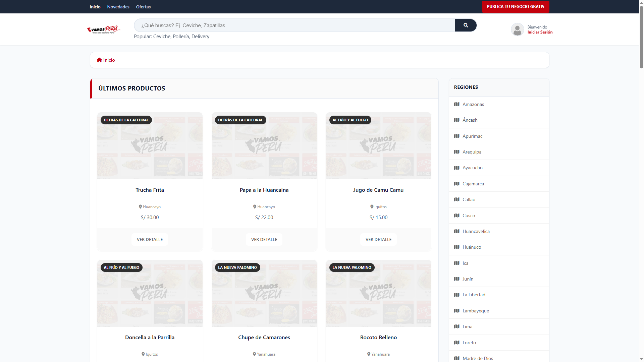Click the REGIONES sidebar heading
The height and width of the screenshot is (362, 644).
pos(466,87)
